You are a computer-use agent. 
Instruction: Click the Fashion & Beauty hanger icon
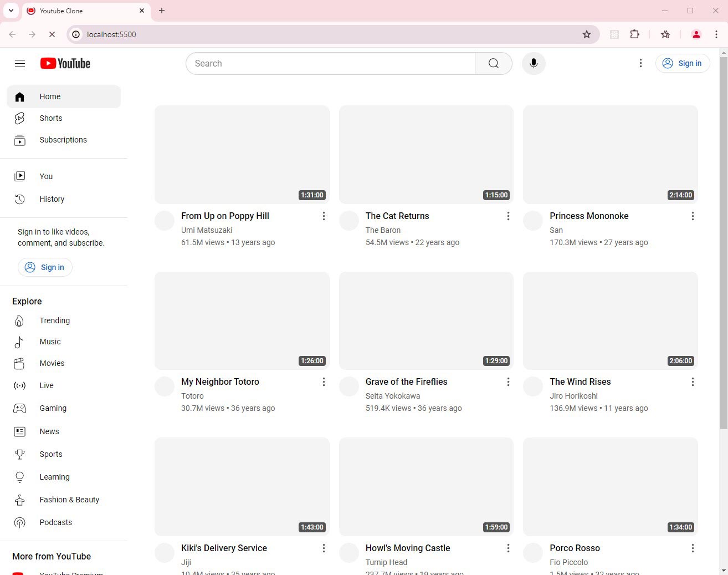19,500
